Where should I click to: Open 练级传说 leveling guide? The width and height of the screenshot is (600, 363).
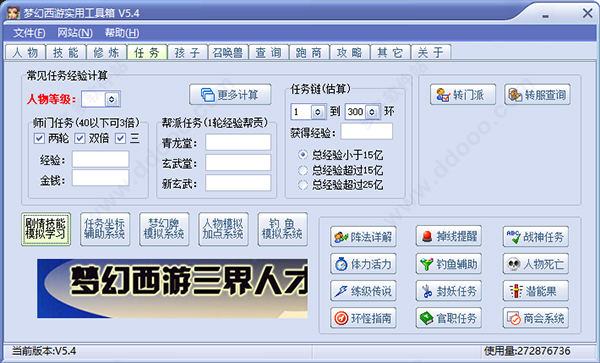(x=363, y=291)
